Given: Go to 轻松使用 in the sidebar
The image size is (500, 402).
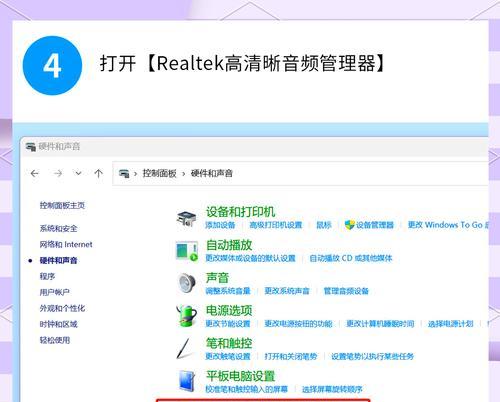Looking at the screenshot, I should click(55, 340).
